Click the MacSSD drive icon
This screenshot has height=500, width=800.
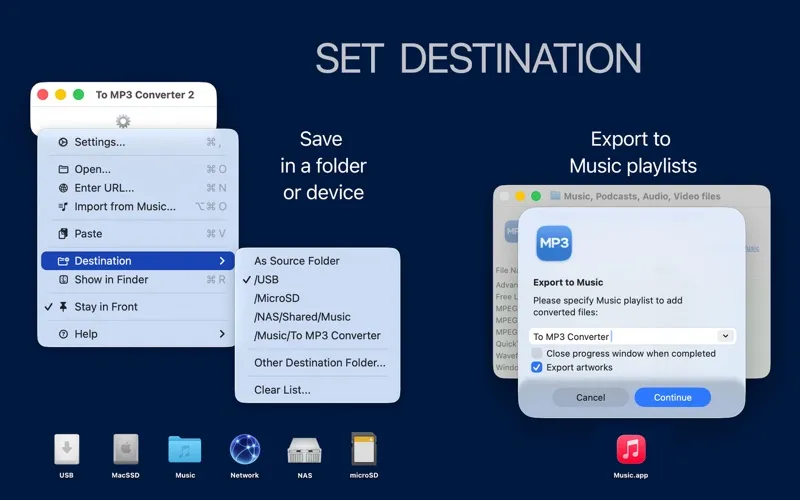[x=126, y=449]
